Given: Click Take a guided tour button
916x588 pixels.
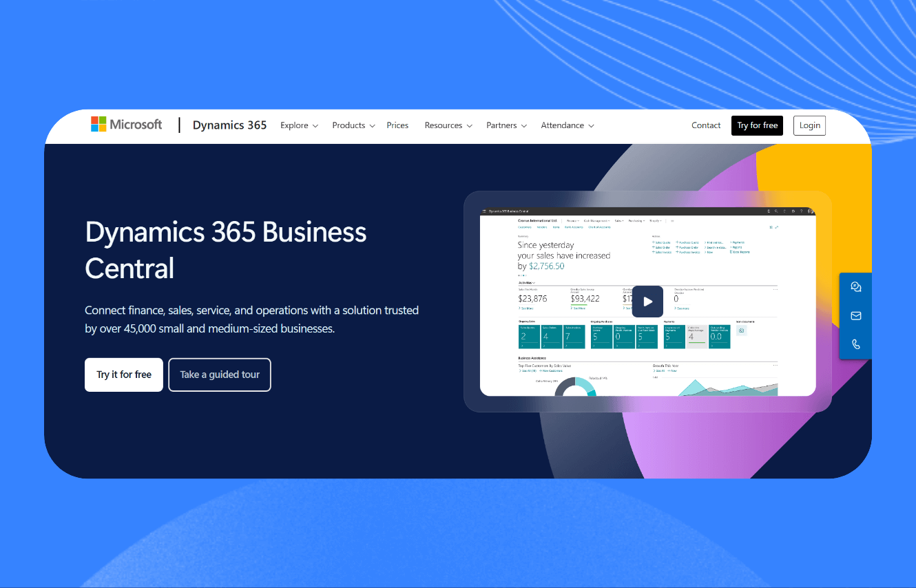Looking at the screenshot, I should click(x=220, y=375).
